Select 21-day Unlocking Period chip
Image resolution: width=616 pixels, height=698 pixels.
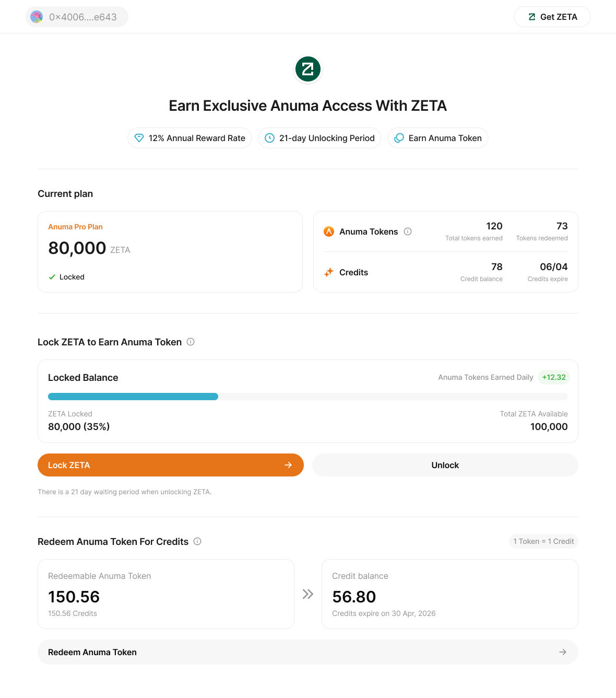click(x=320, y=138)
